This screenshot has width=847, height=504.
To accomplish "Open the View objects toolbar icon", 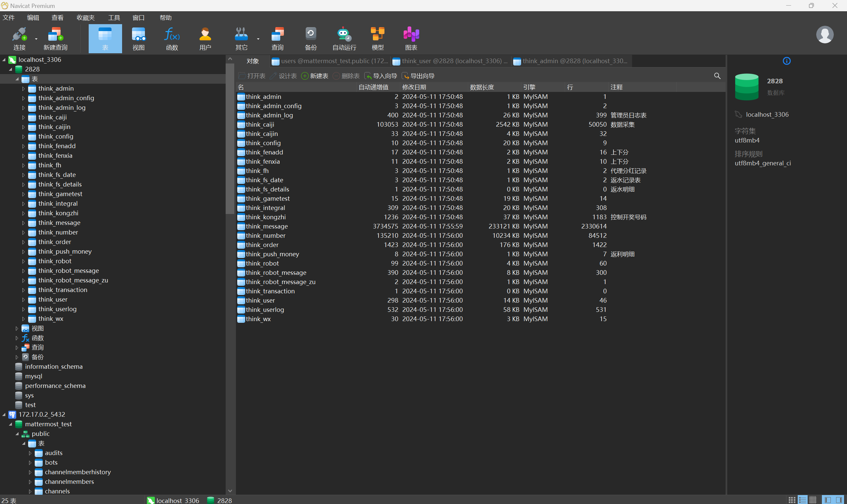I will click(x=138, y=38).
